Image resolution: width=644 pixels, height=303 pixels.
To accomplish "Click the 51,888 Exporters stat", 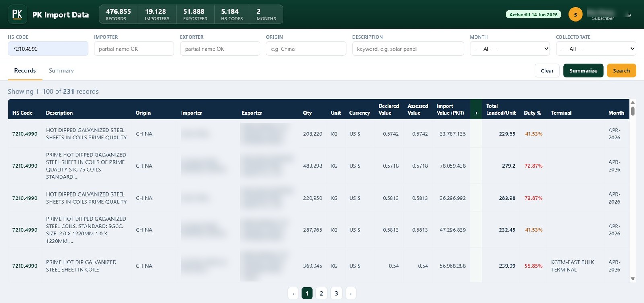I will [195, 14].
